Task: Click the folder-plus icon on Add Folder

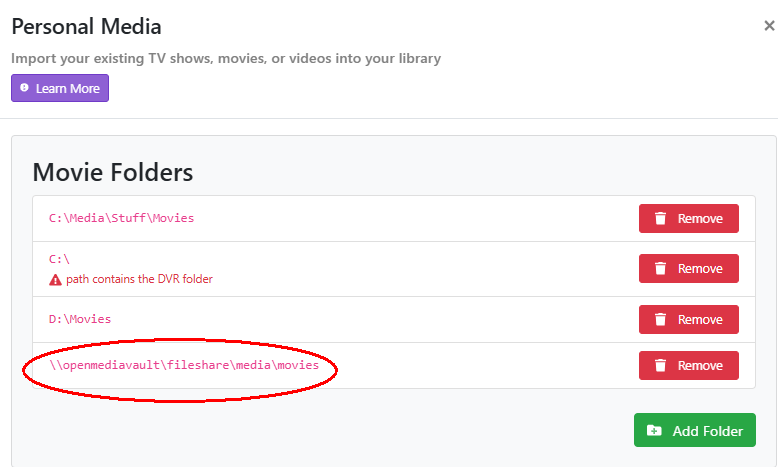Action: (x=654, y=431)
